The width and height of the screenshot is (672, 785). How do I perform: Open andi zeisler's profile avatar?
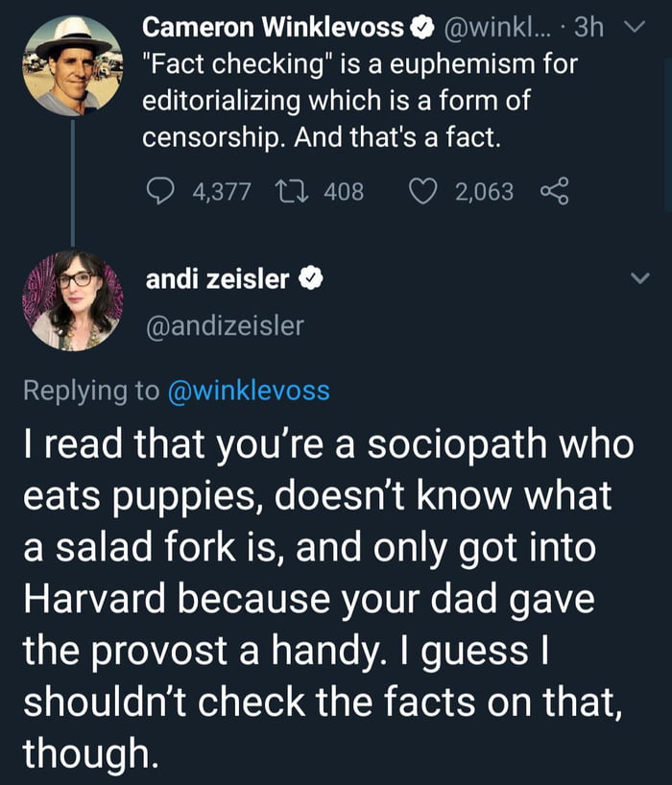(72, 299)
